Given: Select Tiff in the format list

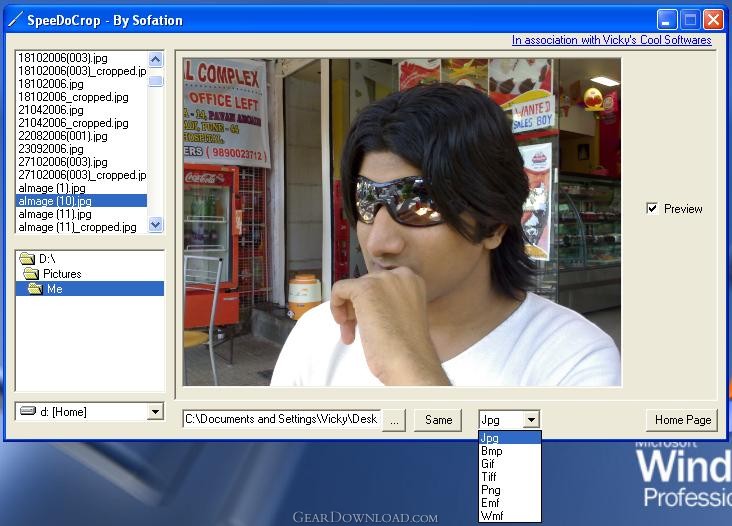Looking at the screenshot, I should click(x=490, y=477).
